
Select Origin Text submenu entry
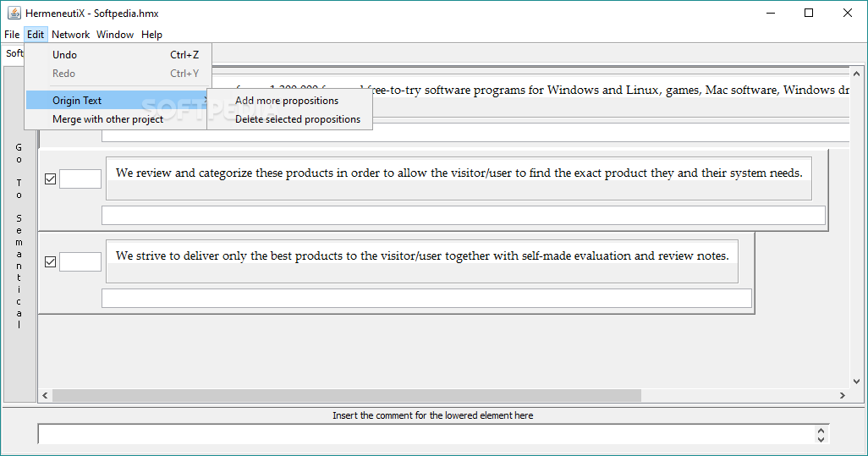tap(118, 100)
